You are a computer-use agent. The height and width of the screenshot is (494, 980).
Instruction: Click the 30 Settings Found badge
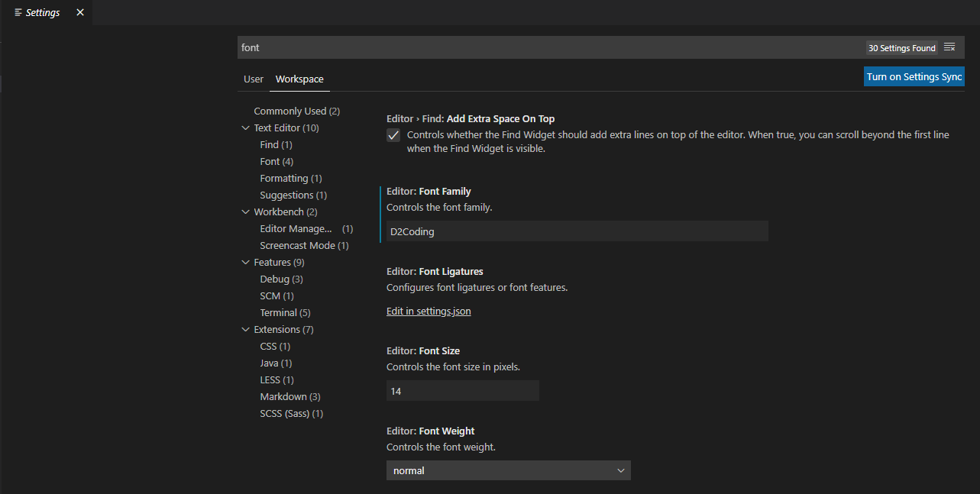[902, 47]
